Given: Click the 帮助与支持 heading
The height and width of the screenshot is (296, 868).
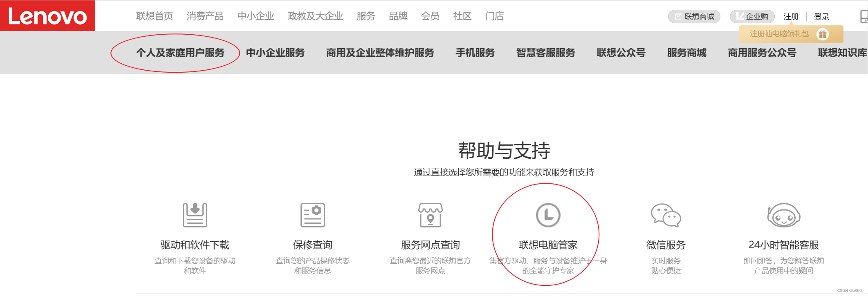Looking at the screenshot, I should click(504, 150).
